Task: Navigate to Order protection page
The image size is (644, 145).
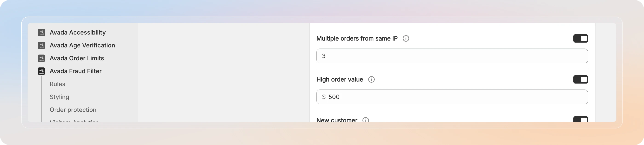Action: coord(73,110)
